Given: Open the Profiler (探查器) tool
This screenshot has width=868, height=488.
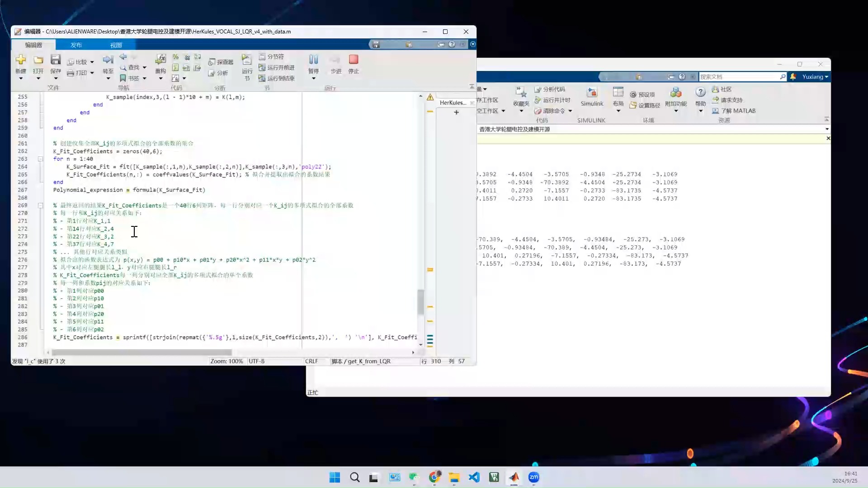Looking at the screenshot, I should [221, 62].
